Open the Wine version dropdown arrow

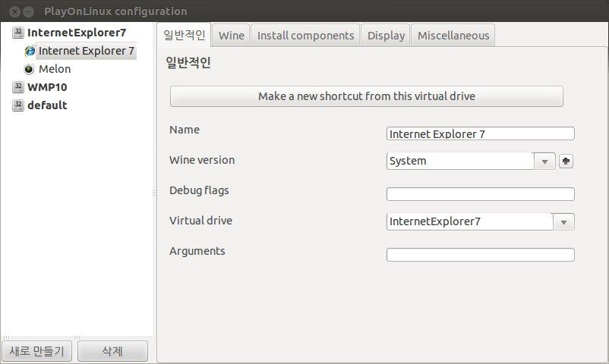coord(544,161)
